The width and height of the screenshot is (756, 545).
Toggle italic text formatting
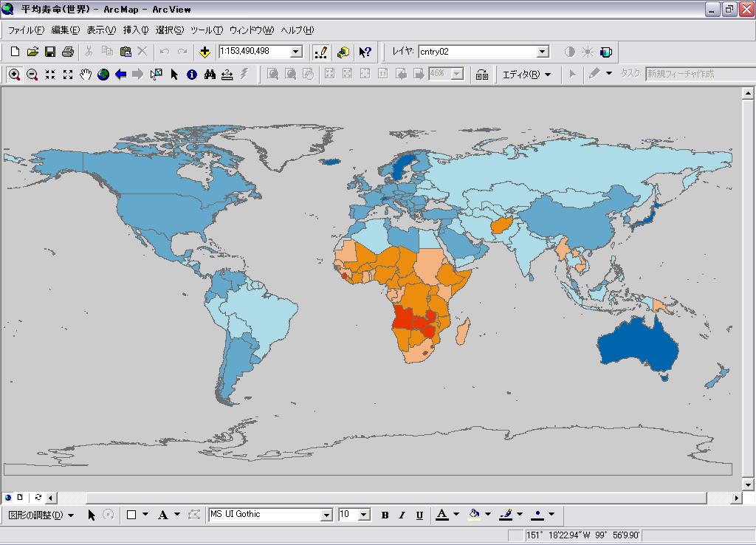pyautogui.click(x=402, y=515)
